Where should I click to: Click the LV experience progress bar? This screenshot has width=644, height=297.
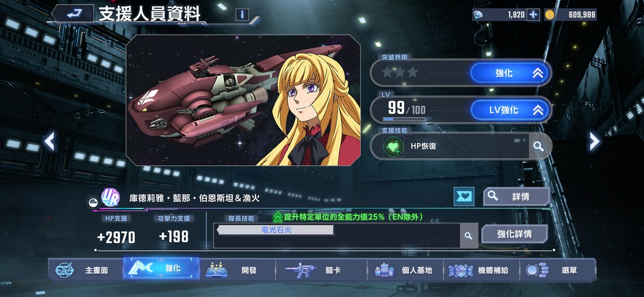coord(404,119)
